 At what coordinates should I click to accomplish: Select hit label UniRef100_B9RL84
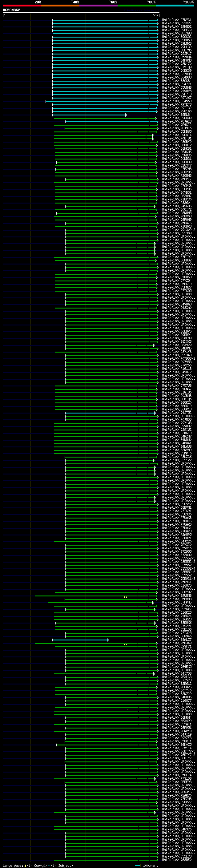point(176,115)
